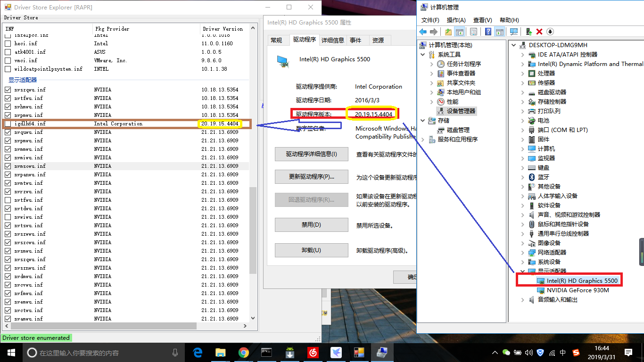
Task: Check the igdlh64.inf driver checkbox
Action: tap(8, 123)
